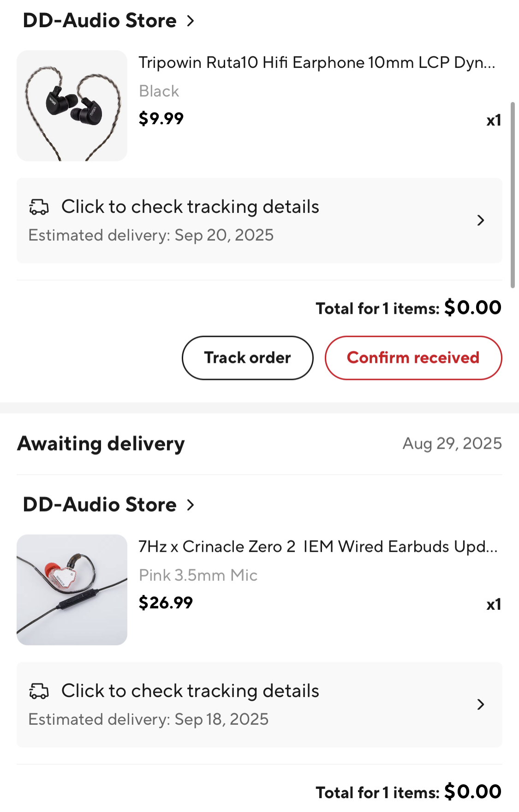Click the first DD-Audio Store name

point(100,21)
